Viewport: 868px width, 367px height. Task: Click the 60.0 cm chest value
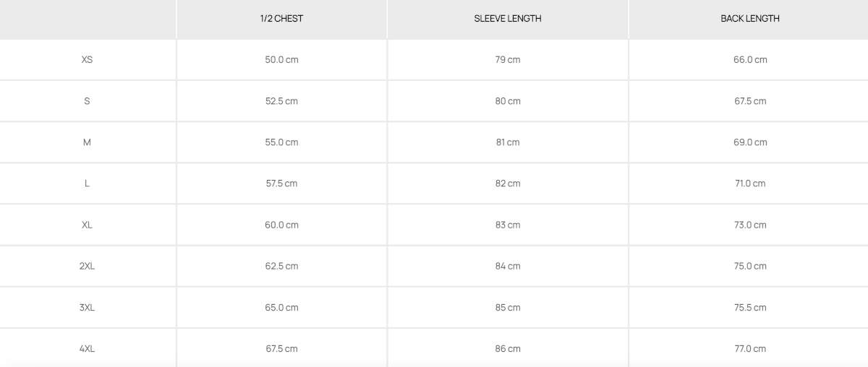(x=281, y=225)
